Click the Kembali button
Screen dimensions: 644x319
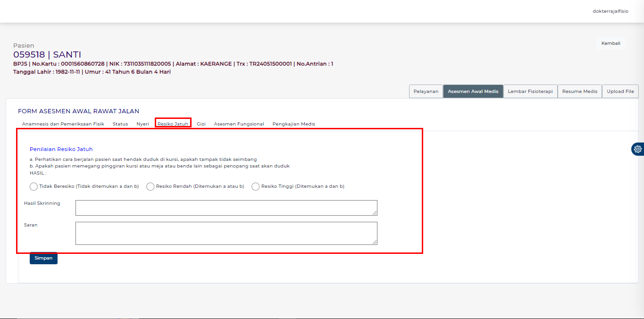[x=611, y=43]
